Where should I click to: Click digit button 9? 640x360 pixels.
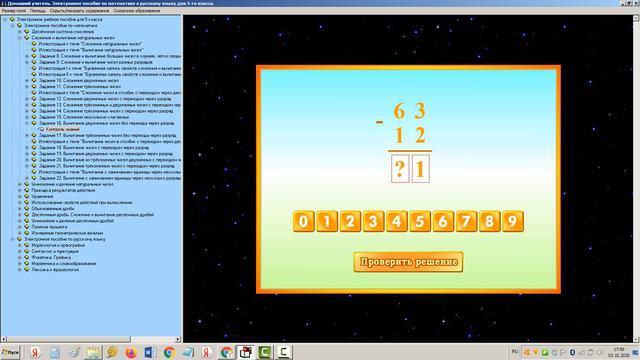[x=513, y=221]
